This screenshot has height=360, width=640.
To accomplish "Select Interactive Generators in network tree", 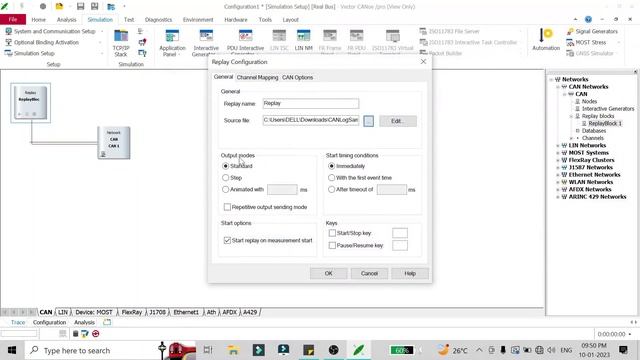I will point(608,109).
